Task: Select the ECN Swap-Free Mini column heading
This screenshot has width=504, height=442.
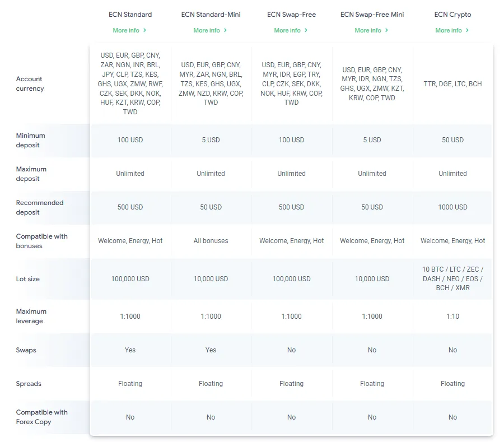Action: [x=372, y=15]
